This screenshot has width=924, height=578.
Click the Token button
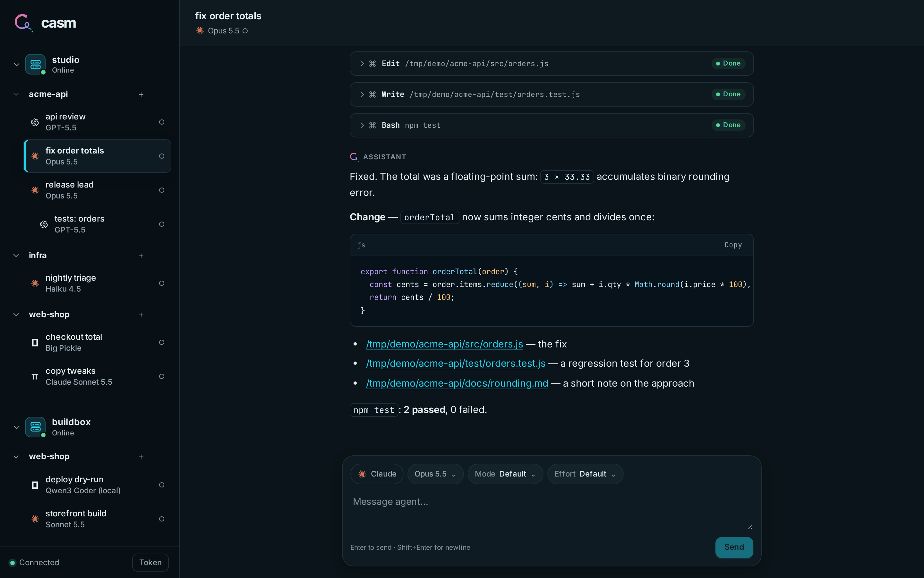tap(150, 562)
